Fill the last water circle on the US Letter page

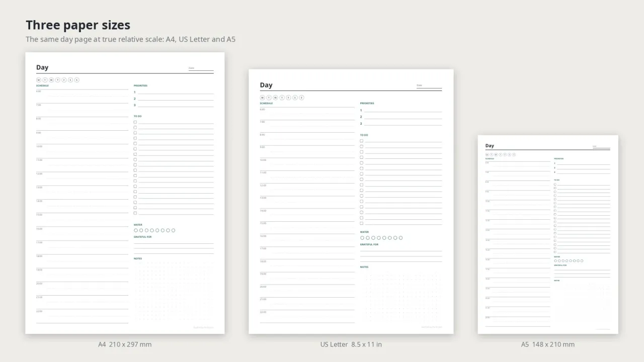click(x=400, y=238)
